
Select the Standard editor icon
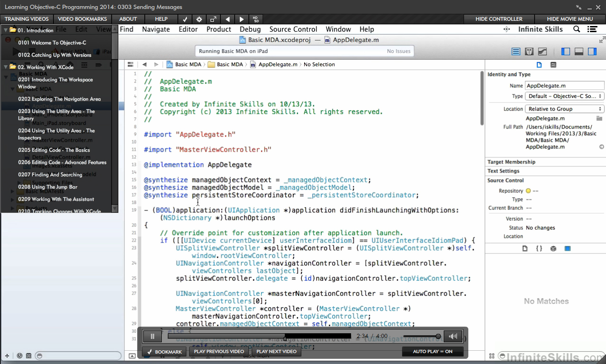[516, 52]
